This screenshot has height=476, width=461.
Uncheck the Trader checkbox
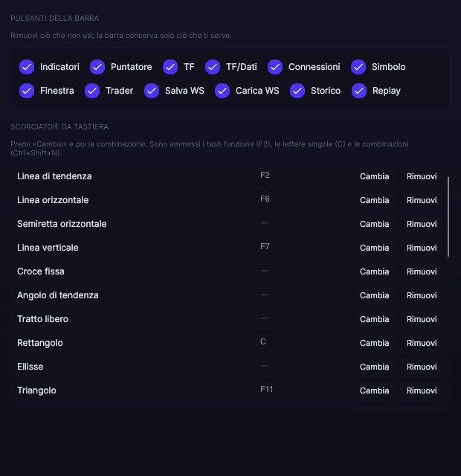92,91
